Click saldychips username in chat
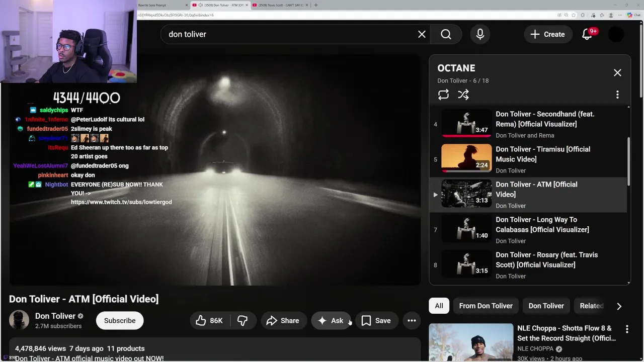 [x=54, y=110]
